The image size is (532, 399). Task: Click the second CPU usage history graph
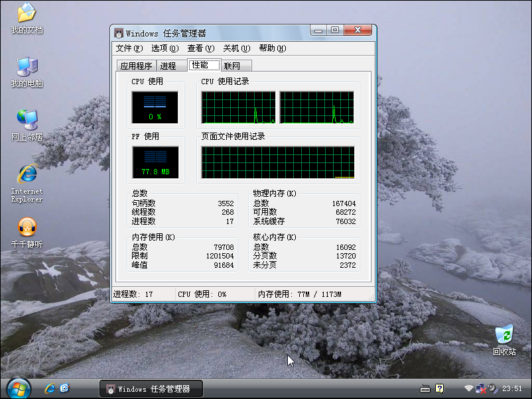click(317, 107)
